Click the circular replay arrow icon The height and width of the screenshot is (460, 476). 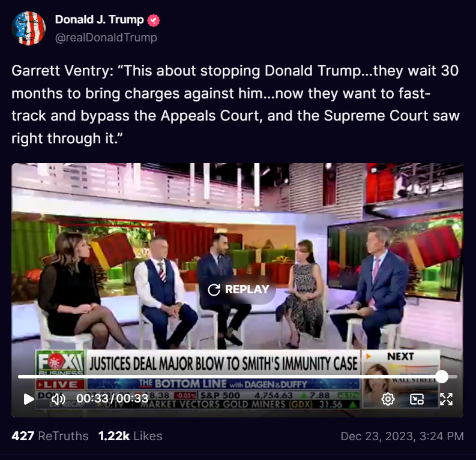point(214,290)
